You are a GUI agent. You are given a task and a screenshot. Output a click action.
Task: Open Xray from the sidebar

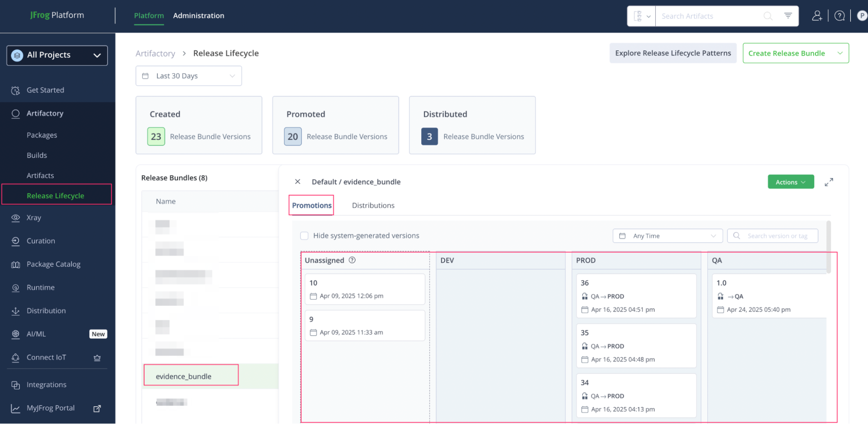coord(34,218)
